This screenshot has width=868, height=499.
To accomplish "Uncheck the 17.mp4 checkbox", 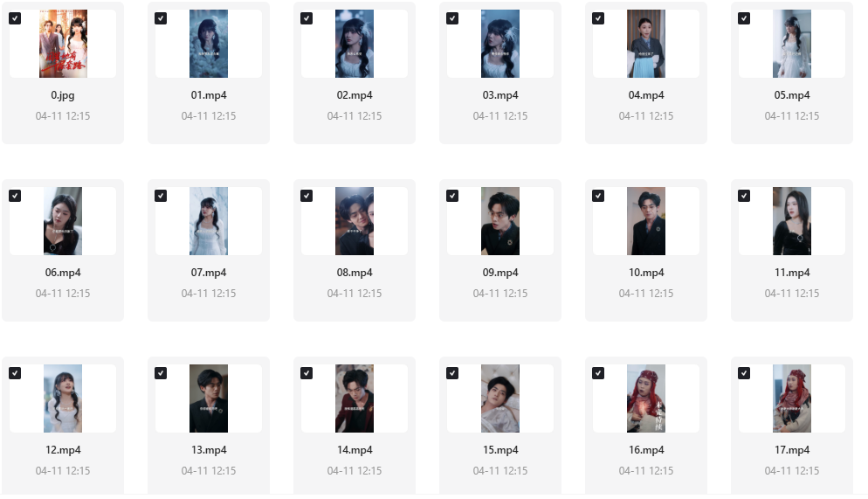I will pos(744,373).
